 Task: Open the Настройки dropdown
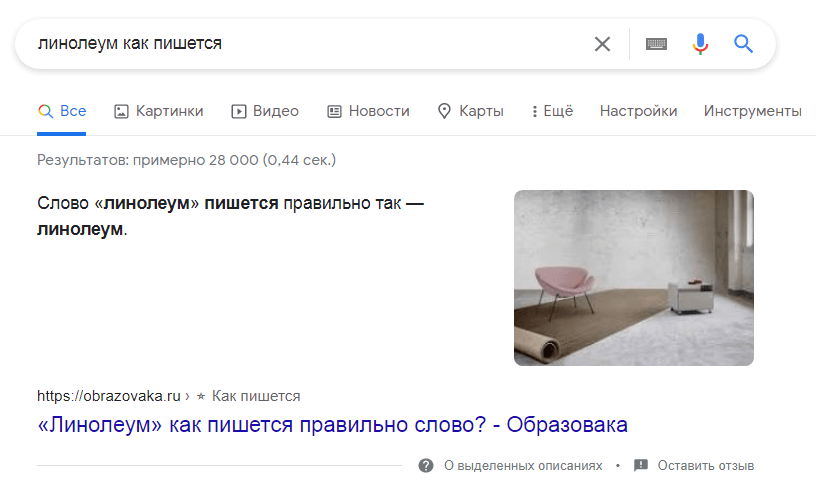point(638,111)
